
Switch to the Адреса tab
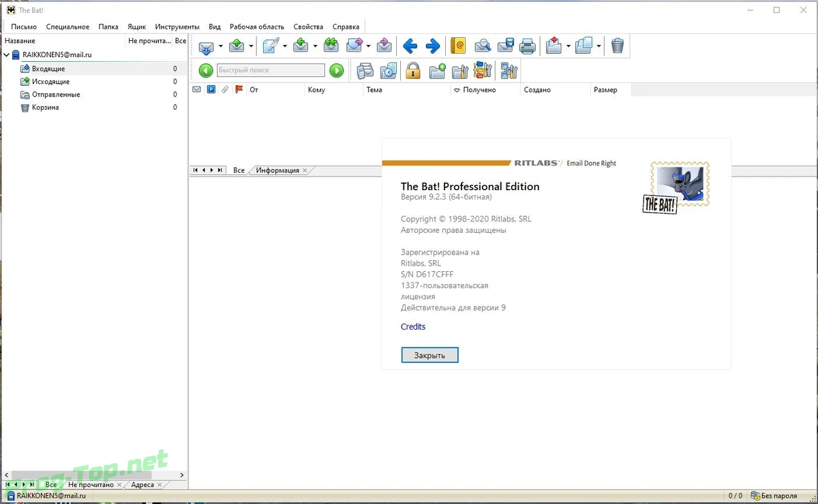(142, 485)
